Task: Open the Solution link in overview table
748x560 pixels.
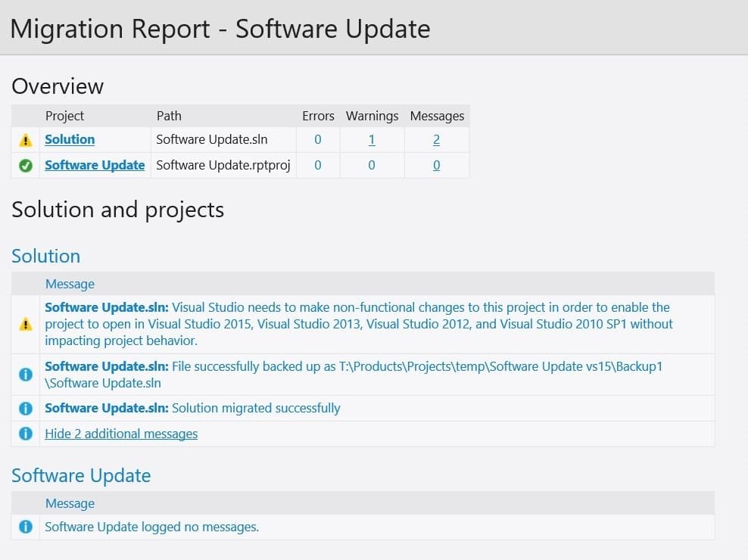Action: [x=70, y=139]
